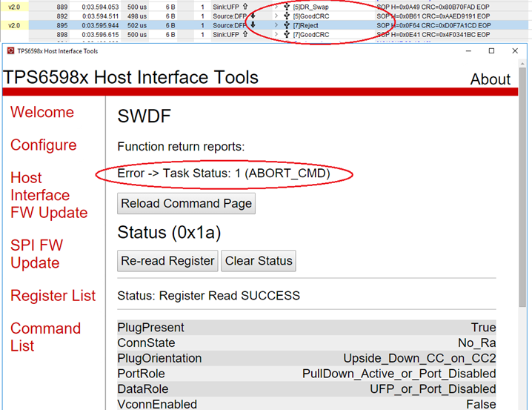
Task: Click the [7]Reject message label
Action: pyautogui.click(x=306, y=25)
